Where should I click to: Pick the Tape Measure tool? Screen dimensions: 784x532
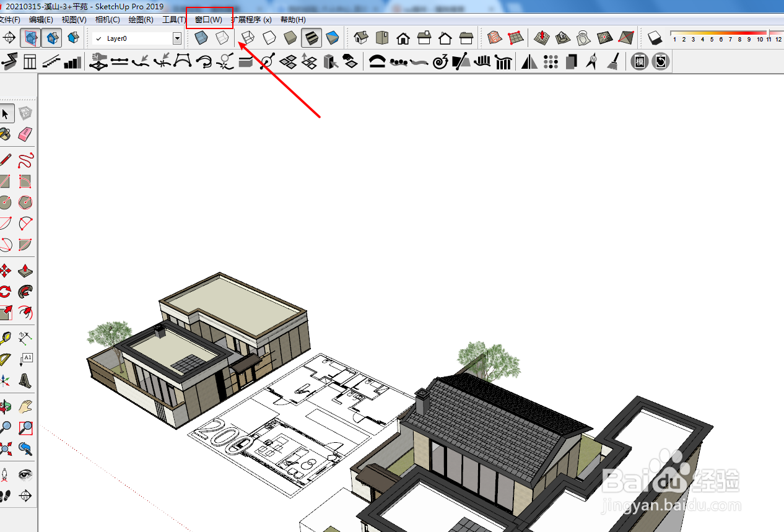(6, 338)
